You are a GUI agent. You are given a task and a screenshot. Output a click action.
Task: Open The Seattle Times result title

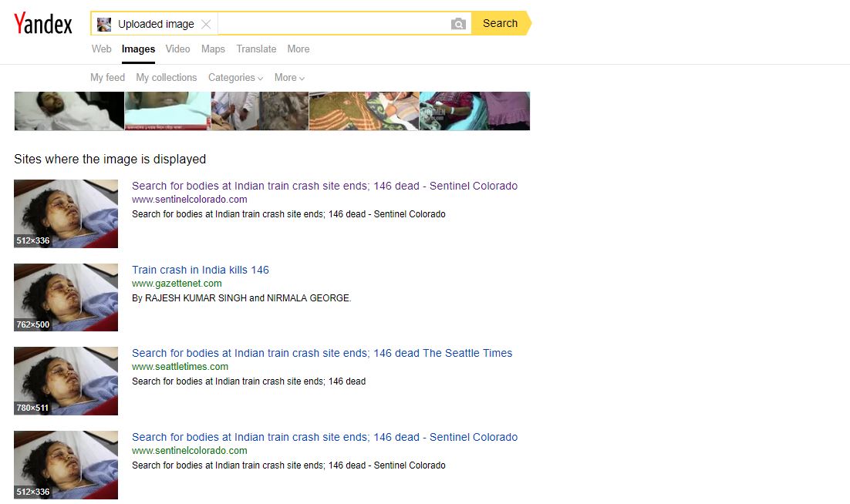click(x=322, y=353)
